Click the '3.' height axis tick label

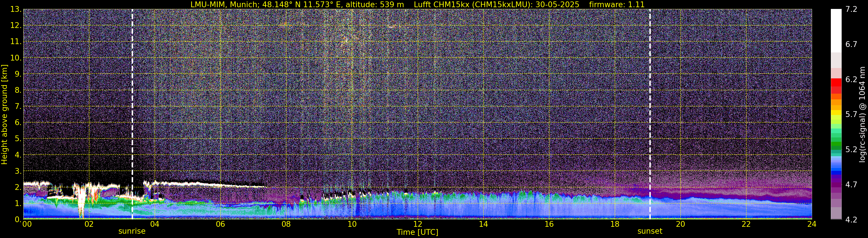coord(18,171)
